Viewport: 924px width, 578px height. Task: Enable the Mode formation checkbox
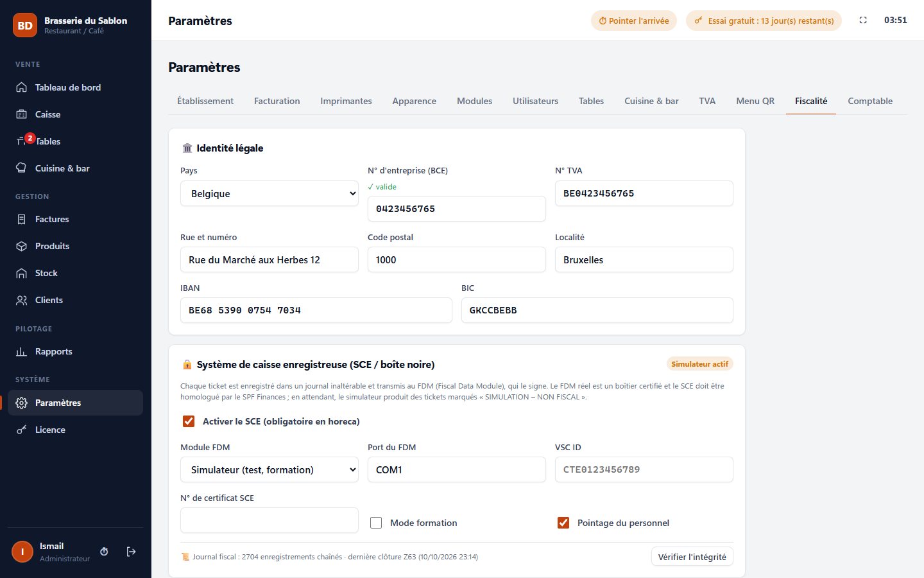pyautogui.click(x=376, y=523)
